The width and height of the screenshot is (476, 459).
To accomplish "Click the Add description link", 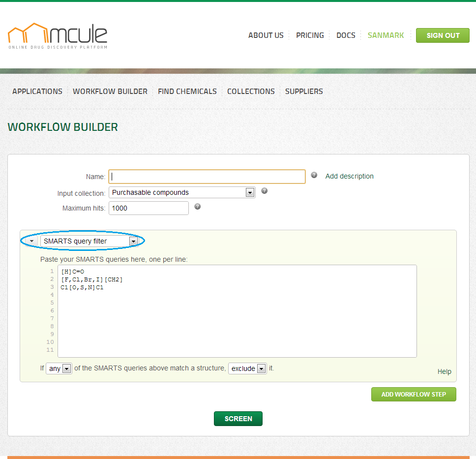I will [349, 176].
